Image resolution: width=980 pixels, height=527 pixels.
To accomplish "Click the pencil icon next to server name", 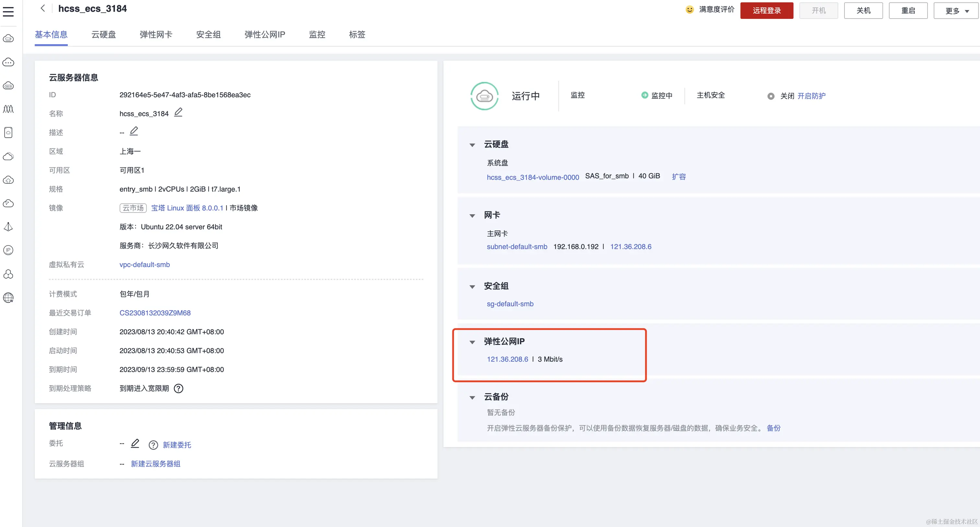I will coord(178,112).
